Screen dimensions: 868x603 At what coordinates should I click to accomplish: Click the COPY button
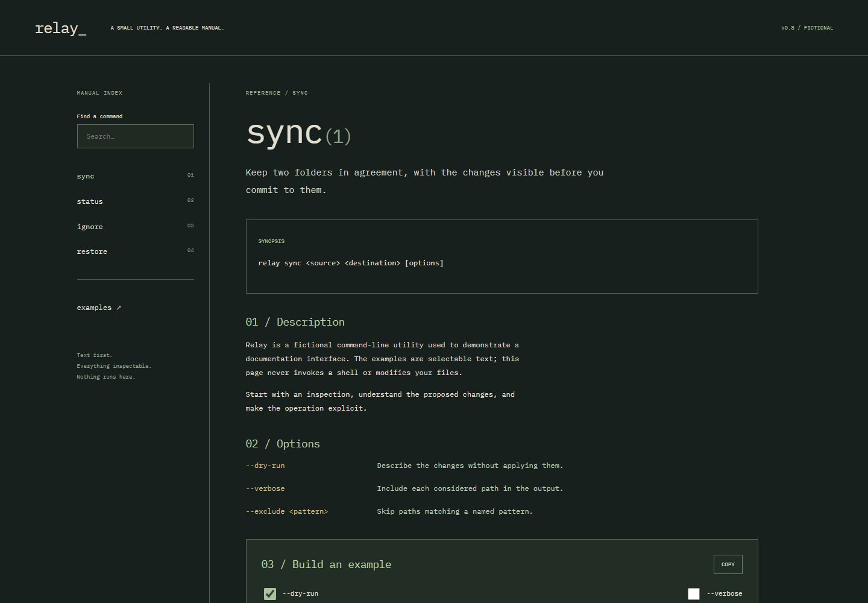728,564
